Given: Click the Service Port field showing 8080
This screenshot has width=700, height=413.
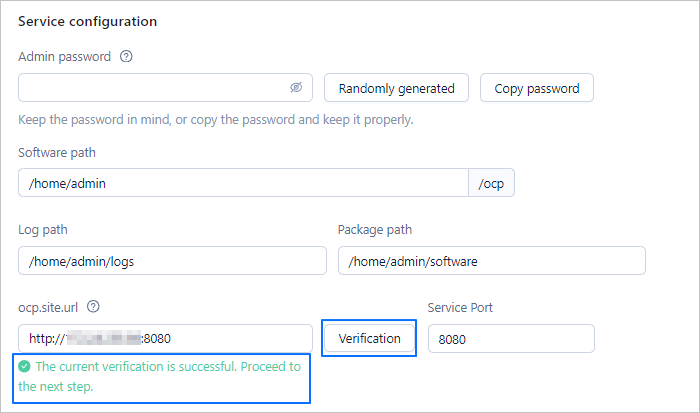Looking at the screenshot, I should (510, 339).
